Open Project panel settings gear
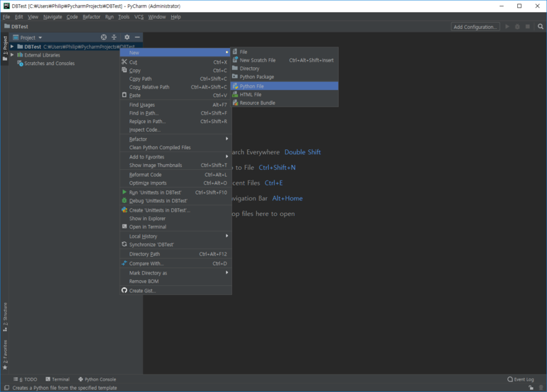 pos(127,38)
